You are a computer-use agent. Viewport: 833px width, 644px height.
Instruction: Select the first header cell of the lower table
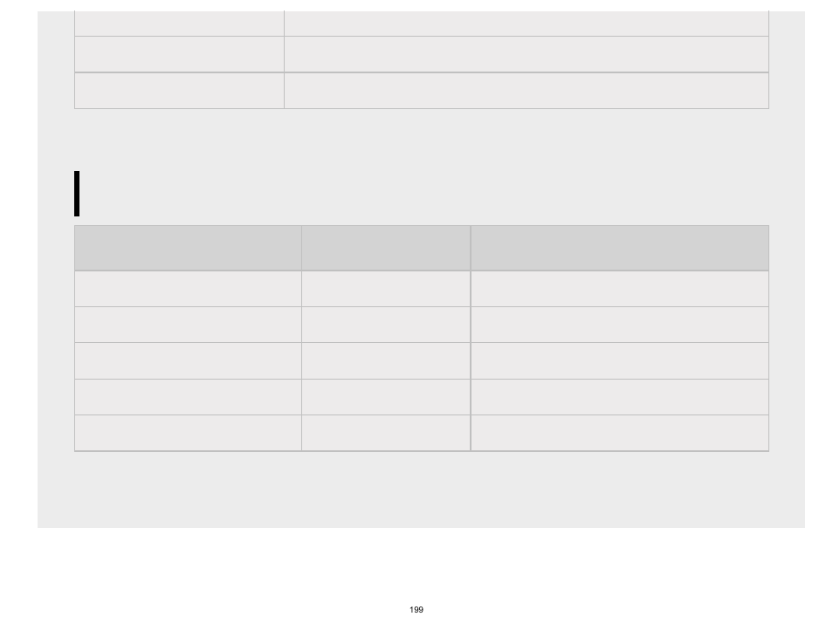188,248
